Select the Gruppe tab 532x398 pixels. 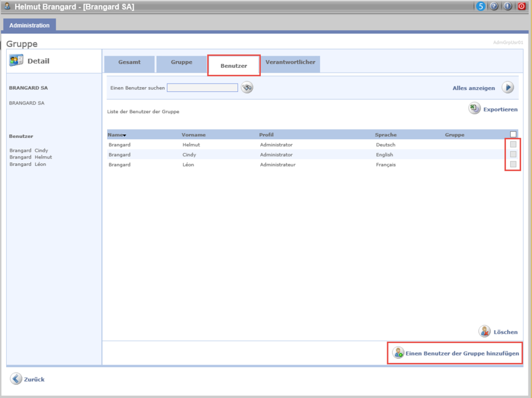(x=182, y=63)
